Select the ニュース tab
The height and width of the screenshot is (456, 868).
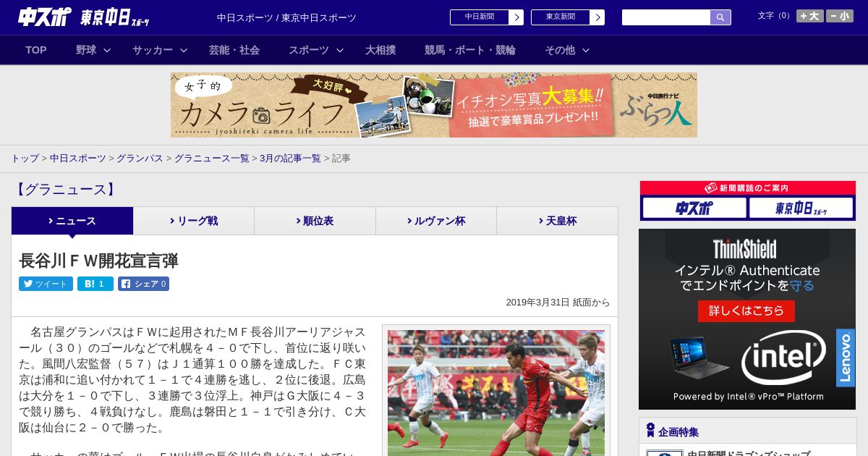click(72, 221)
